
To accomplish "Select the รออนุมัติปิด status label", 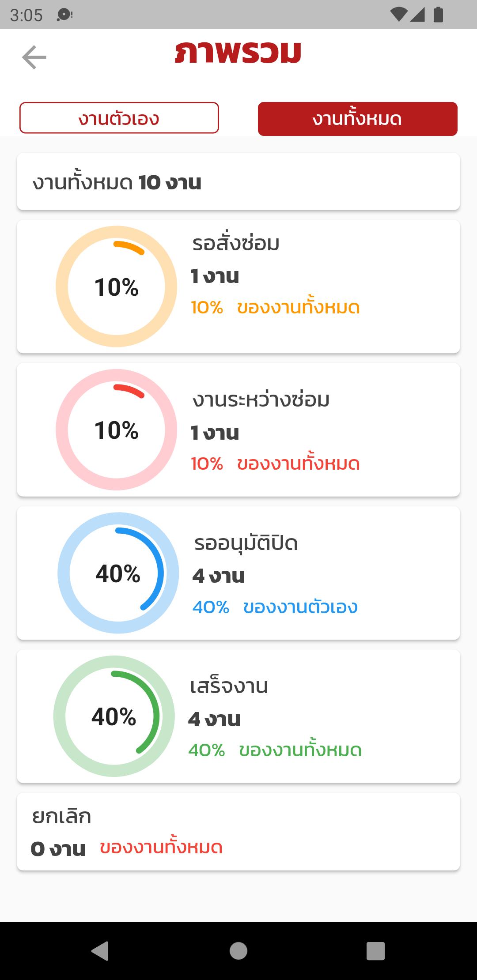I will [x=246, y=543].
